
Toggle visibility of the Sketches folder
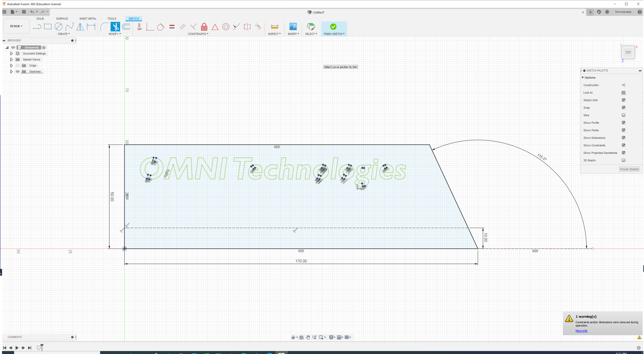pos(17,71)
